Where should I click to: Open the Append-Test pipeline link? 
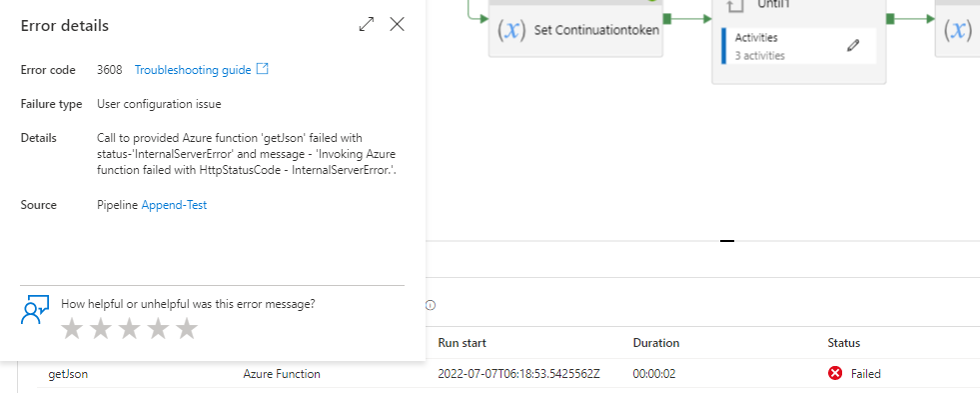[175, 205]
